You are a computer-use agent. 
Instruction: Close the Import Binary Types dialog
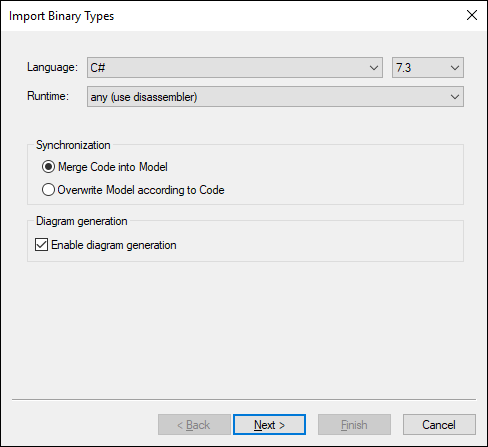pos(472,15)
